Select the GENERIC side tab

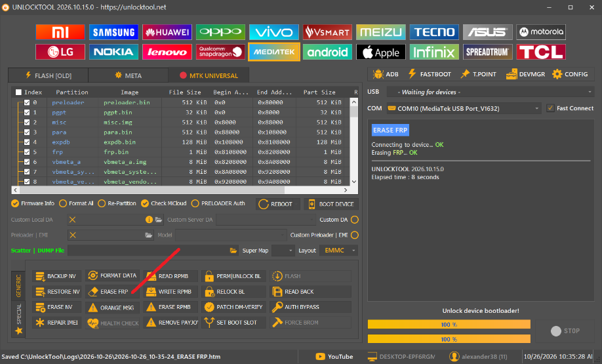pyautogui.click(x=18, y=286)
